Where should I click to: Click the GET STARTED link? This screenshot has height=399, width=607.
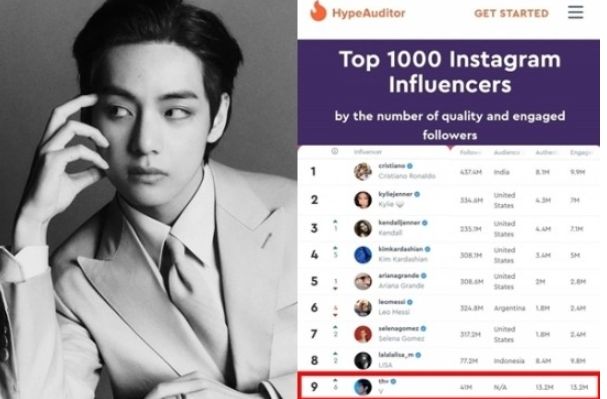511,14
